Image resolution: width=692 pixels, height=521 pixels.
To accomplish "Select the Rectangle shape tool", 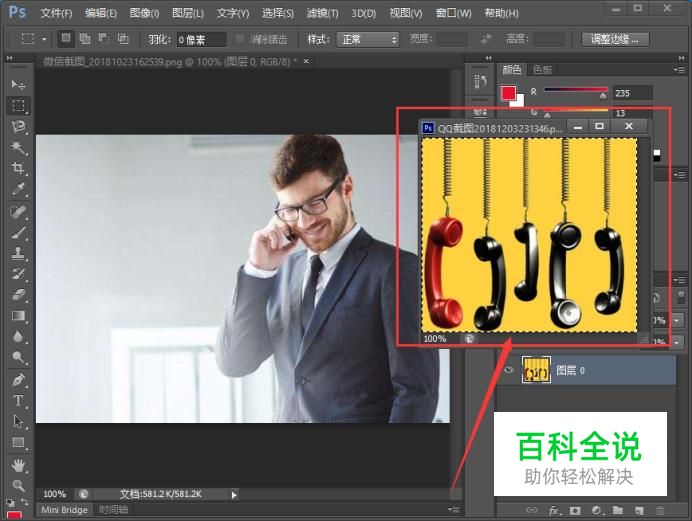I will click(x=18, y=442).
